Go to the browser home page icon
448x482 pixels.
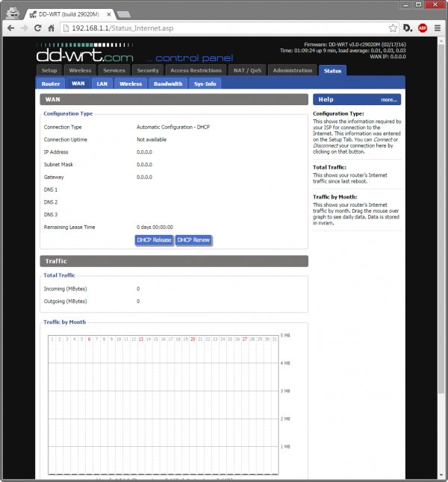pos(52,28)
